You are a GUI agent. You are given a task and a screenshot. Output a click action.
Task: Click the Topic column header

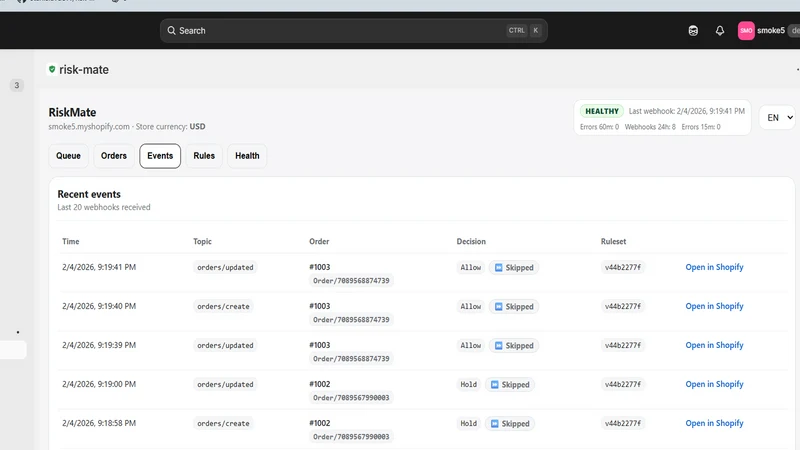click(202, 241)
